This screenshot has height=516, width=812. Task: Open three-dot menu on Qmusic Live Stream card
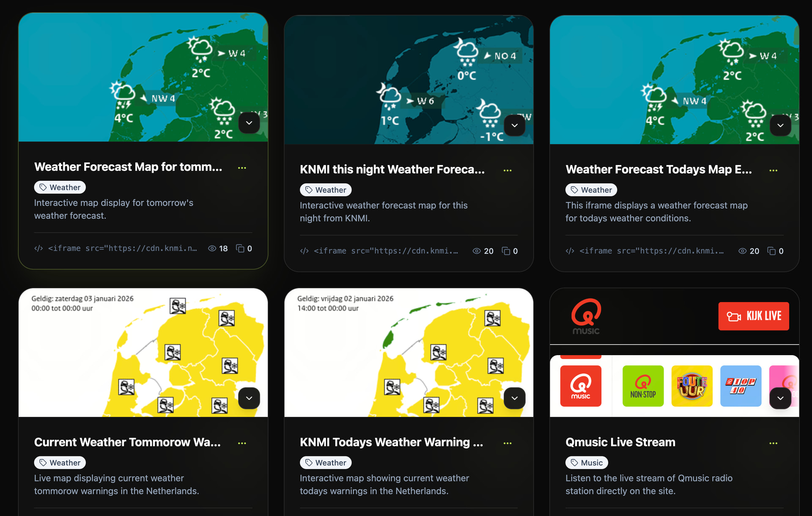click(773, 443)
